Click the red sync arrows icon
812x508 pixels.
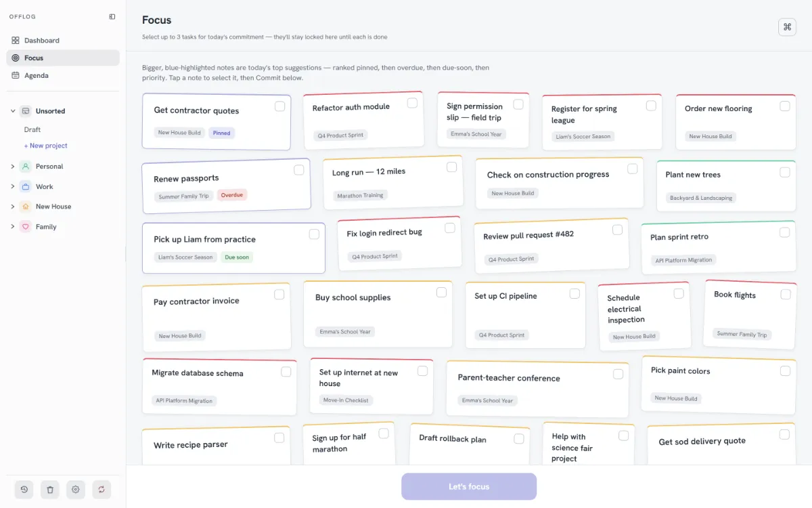pyautogui.click(x=101, y=489)
